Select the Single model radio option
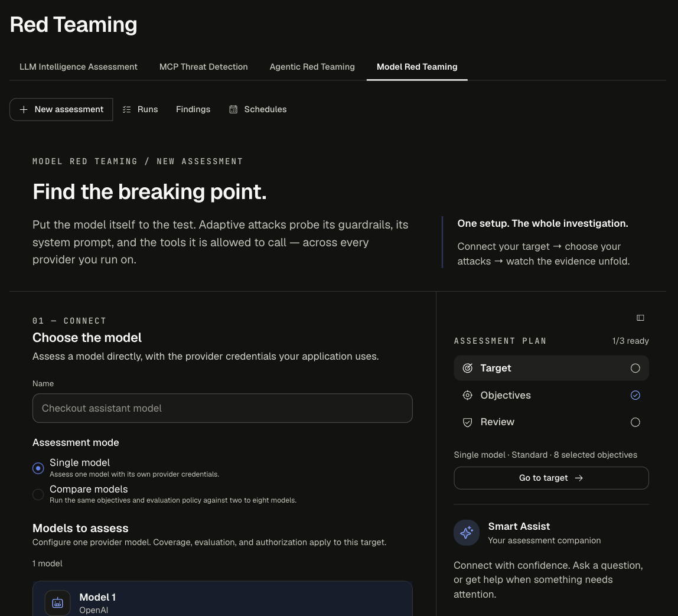This screenshot has width=678, height=616. (38, 468)
